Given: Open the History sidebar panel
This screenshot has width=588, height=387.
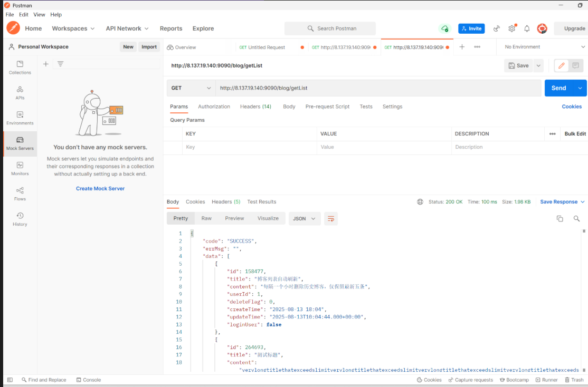Looking at the screenshot, I should (x=20, y=219).
